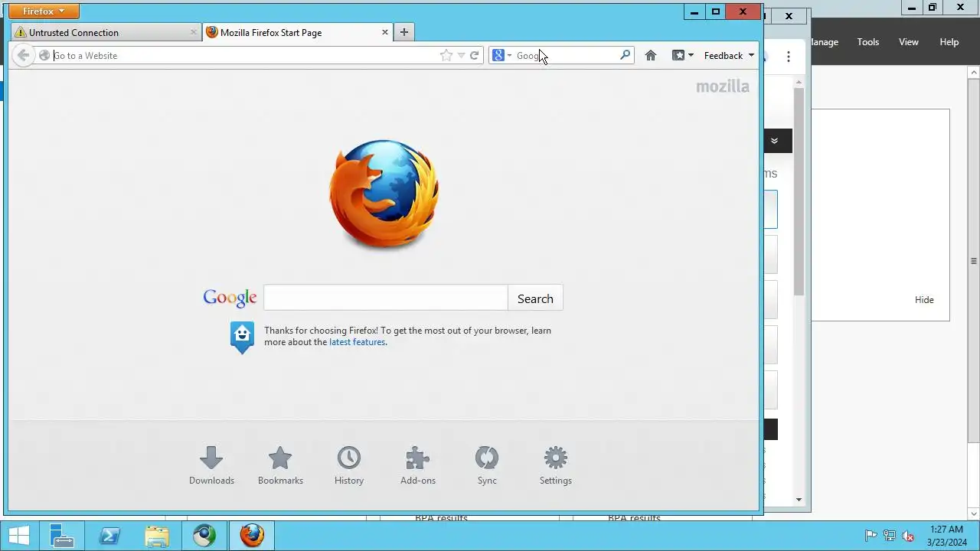Click the Action Center flag tray icon

point(871,536)
